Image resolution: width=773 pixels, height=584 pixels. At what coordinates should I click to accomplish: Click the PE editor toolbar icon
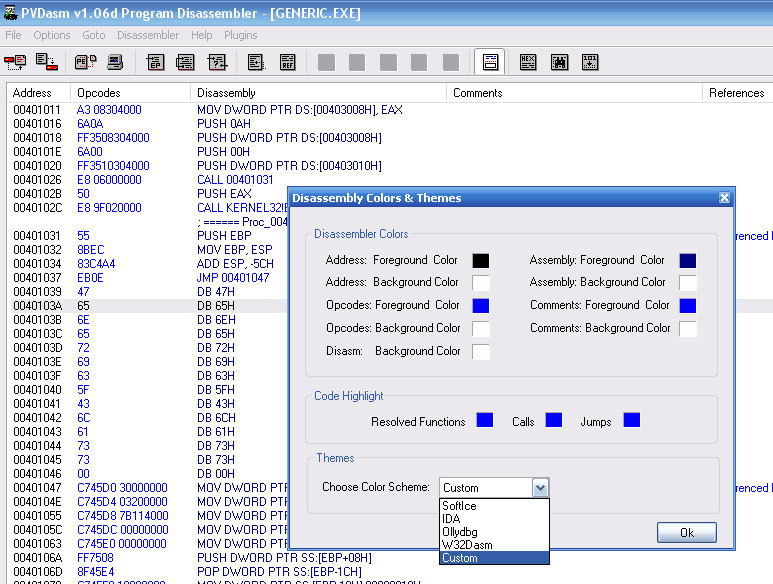(x=85, y=62)
